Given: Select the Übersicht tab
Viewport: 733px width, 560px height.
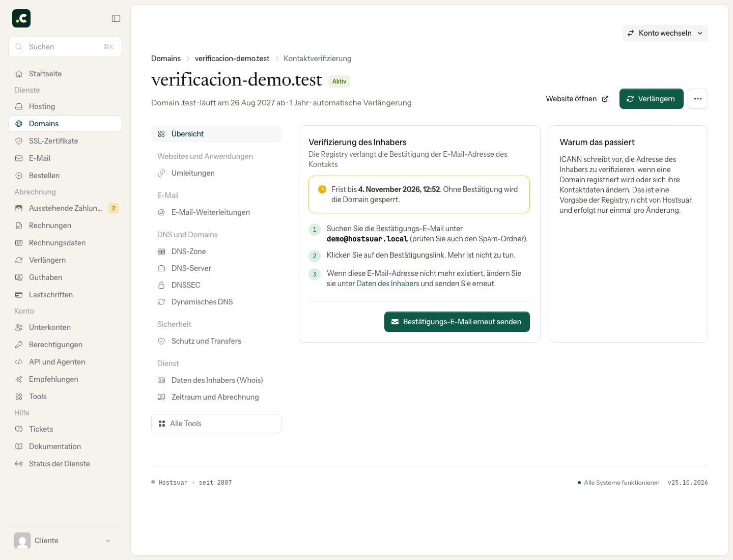Looking at the screenshot, I should pos(216,134).
